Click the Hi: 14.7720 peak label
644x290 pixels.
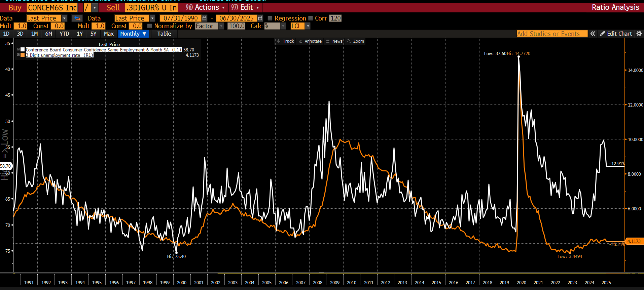pyautogui.click(x=518, y=53)
